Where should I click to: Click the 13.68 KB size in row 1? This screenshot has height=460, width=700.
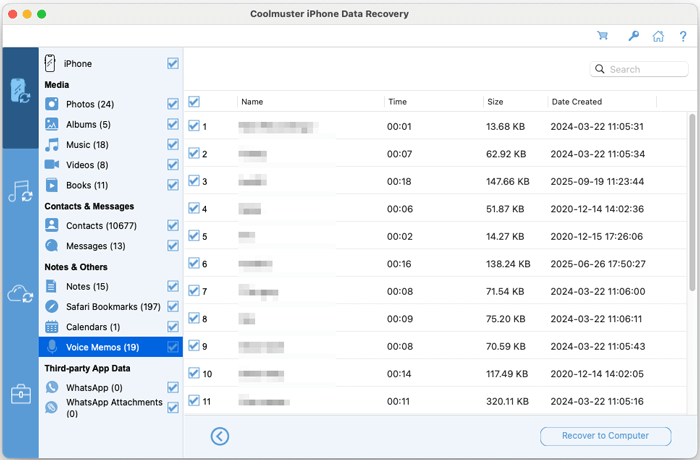505,126
